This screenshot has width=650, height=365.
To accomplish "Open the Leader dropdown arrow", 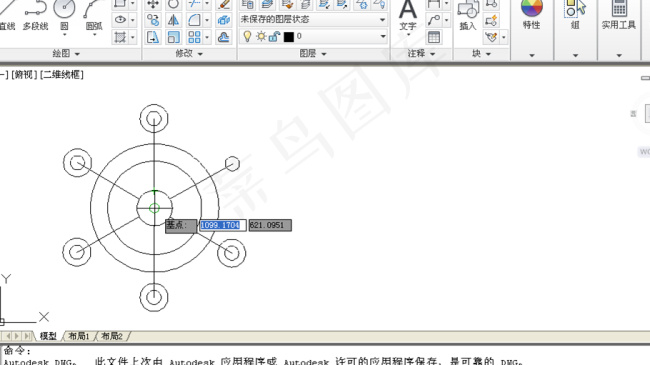I will 446,20.
